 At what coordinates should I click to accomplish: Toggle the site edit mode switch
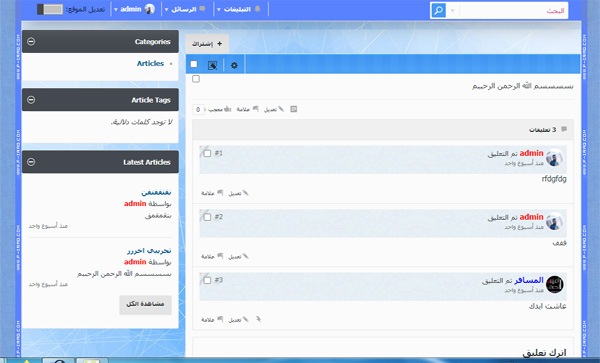coord(50,10)
